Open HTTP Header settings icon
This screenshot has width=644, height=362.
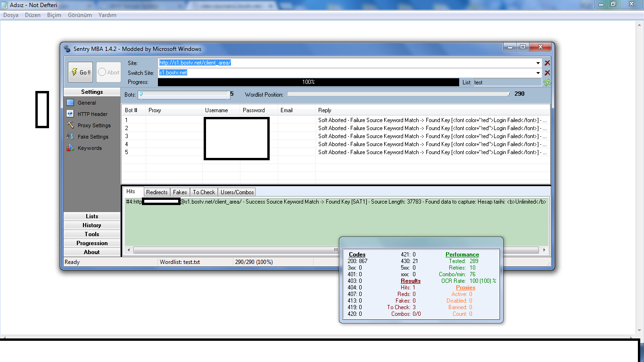[x=70, y=114]
